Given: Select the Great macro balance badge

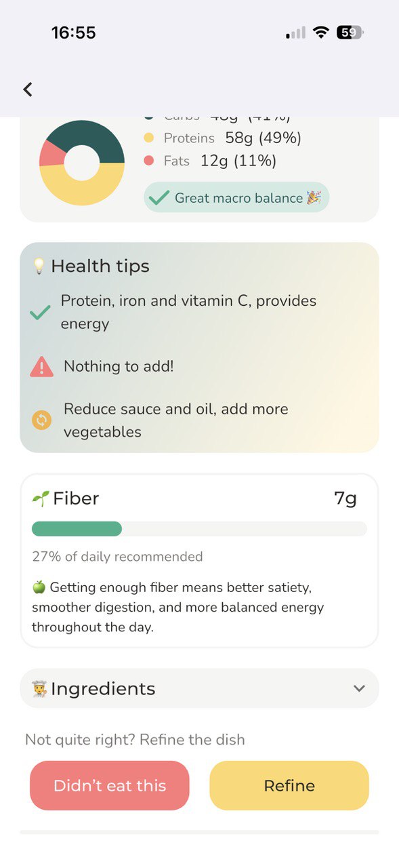Looking at the screenshot, I should 236,198.
